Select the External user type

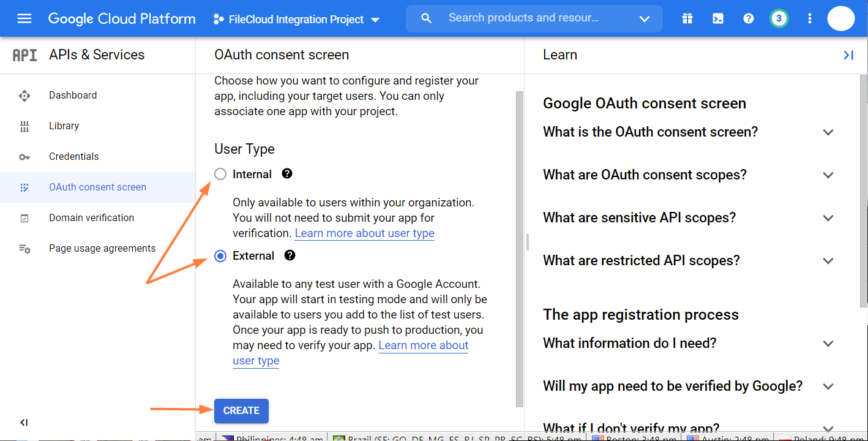coord(220,256)
